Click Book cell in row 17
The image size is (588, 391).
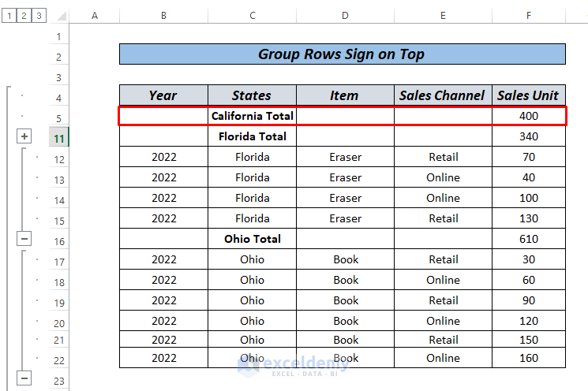coord(345,259)
